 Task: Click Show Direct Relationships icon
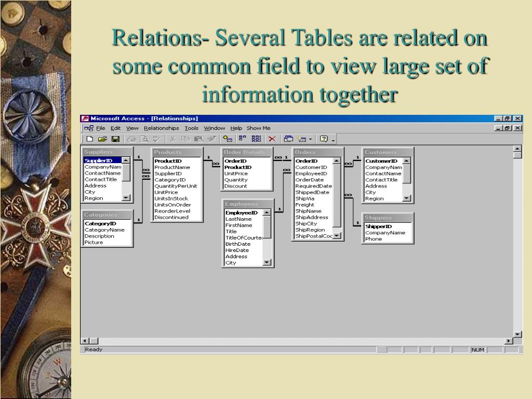[242, 138]
